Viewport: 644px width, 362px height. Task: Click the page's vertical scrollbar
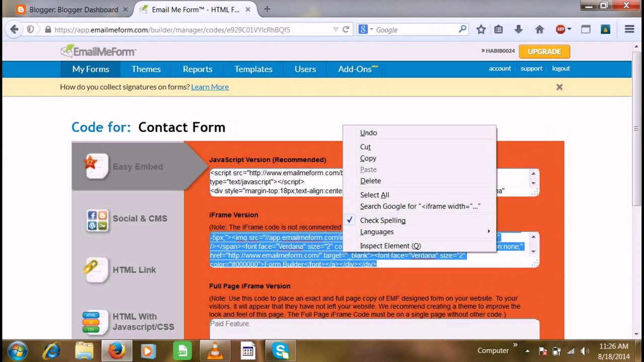click(636, 129)
